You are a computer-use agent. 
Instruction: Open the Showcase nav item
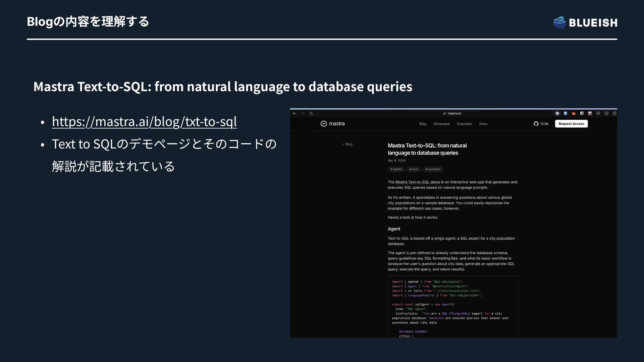click(x=441, y=124)
